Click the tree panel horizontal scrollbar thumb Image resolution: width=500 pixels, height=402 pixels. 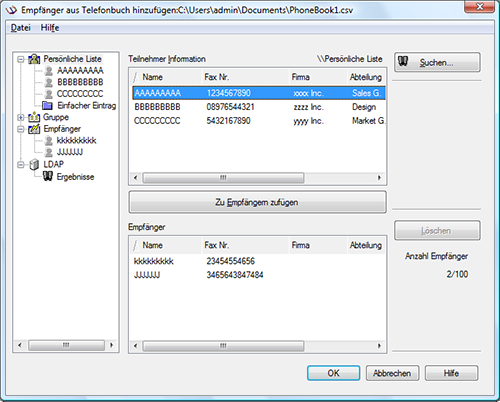point(66,345)
